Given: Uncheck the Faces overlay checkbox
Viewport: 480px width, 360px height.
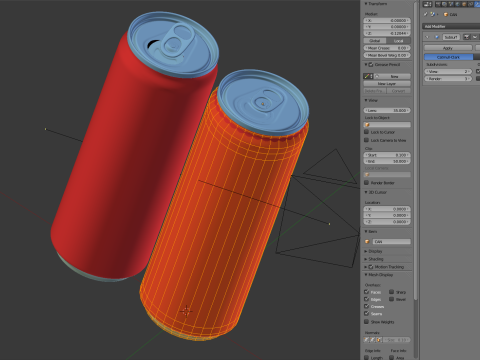Looking at the screenshot, I should click(x=367, y=292).
